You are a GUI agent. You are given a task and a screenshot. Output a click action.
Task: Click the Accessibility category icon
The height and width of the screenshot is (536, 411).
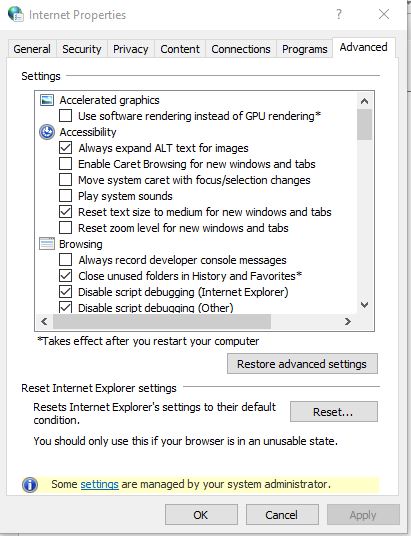click(47, 132)
